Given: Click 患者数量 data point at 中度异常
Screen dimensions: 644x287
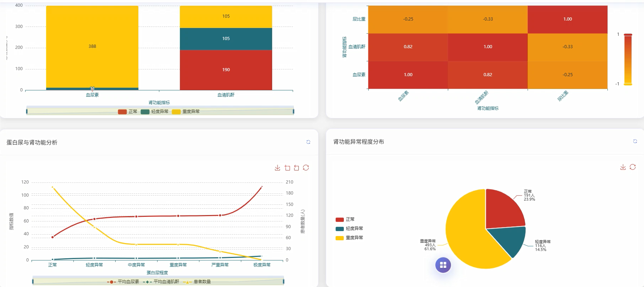Looking at the screenshot, I should (136, 244).
